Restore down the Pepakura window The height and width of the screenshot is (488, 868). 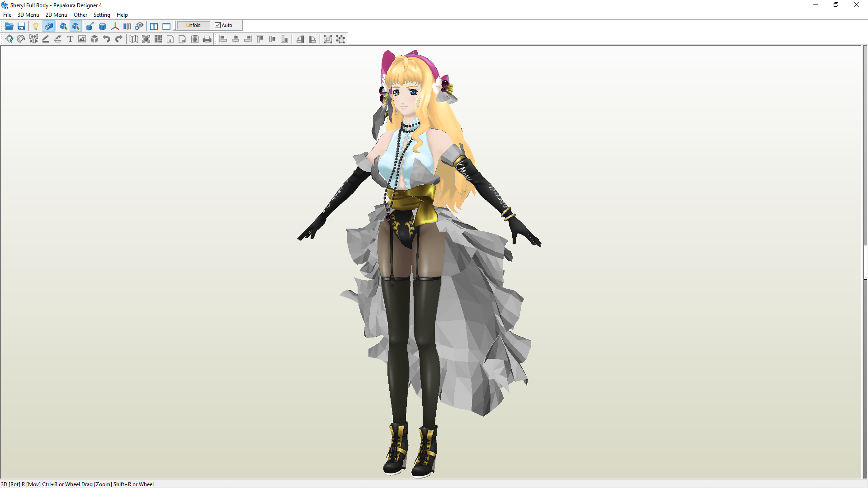(836, 5)
